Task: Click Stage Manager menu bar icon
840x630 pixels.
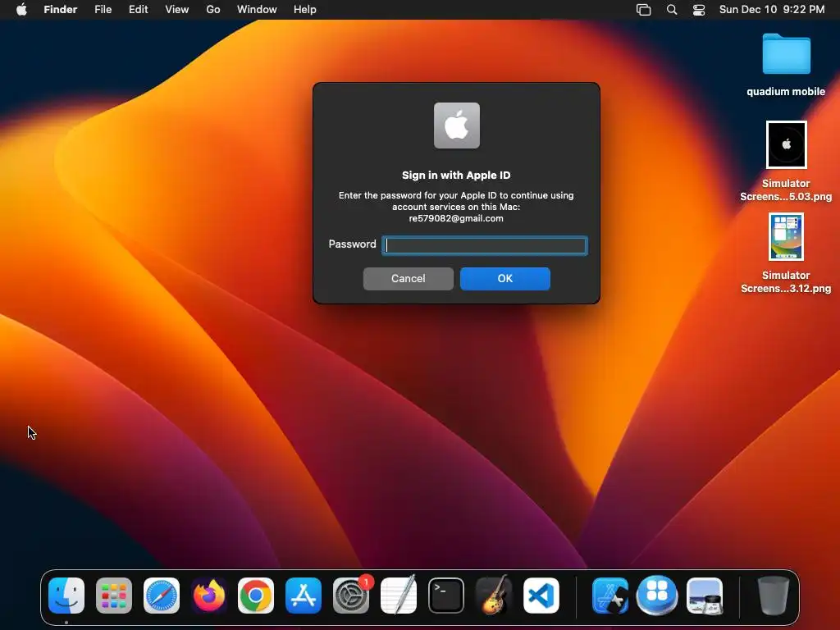Action: tap(643, 10)
